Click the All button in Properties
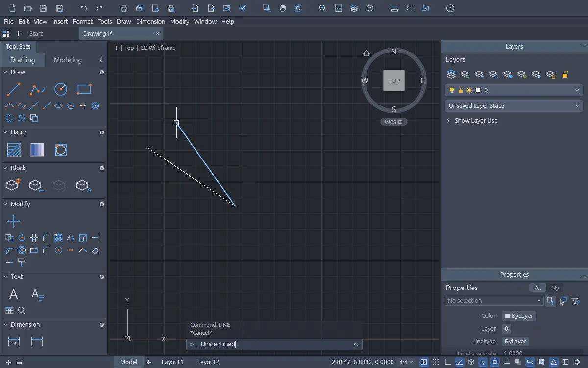Screen dimensions: 588x368 pyautogui.click(x=538, y=288)
